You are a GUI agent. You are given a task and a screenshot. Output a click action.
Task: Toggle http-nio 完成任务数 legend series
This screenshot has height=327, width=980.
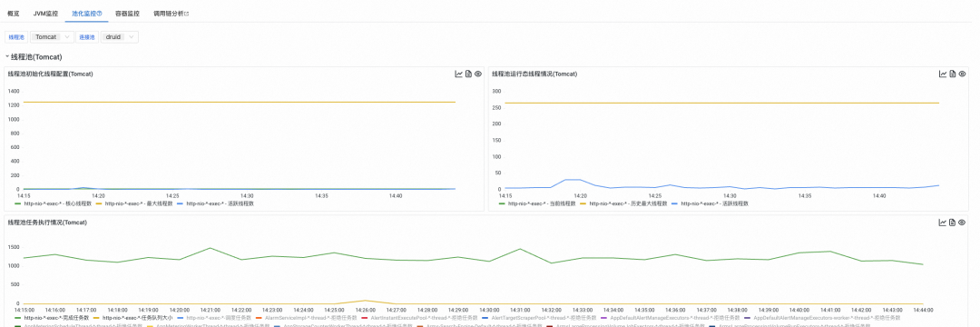point(52,318)
